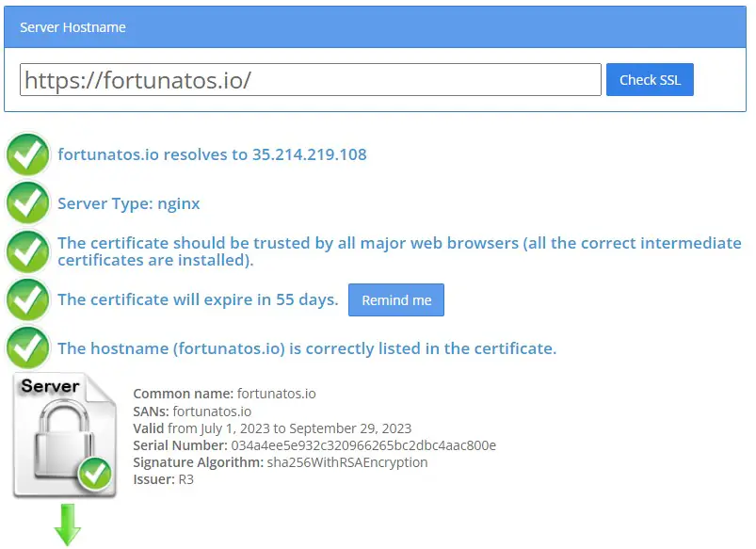The height and width of the screenshot is (549, 756).
Task: Click the 'Issuer: R3' line
Action: tap(163, 479)
